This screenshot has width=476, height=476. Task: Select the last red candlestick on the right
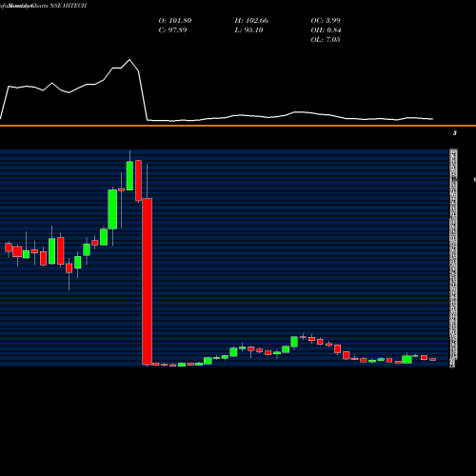pos(433,360)
